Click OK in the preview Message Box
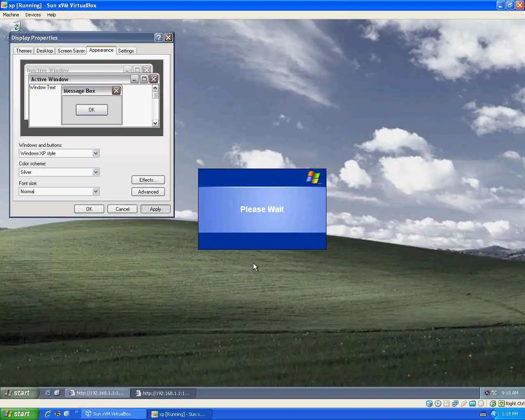The height and width of the screenshot is (420, 525). tap(92, 110)
